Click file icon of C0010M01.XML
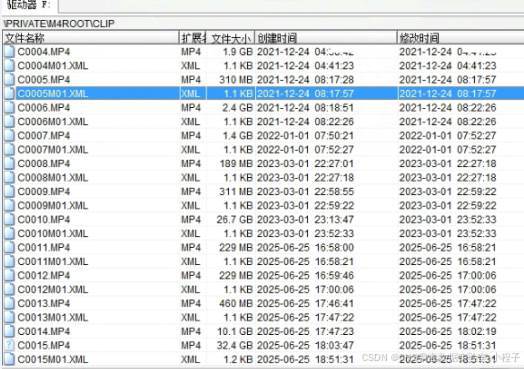Viewport: 524px width, 369px height. pos(9,234)
